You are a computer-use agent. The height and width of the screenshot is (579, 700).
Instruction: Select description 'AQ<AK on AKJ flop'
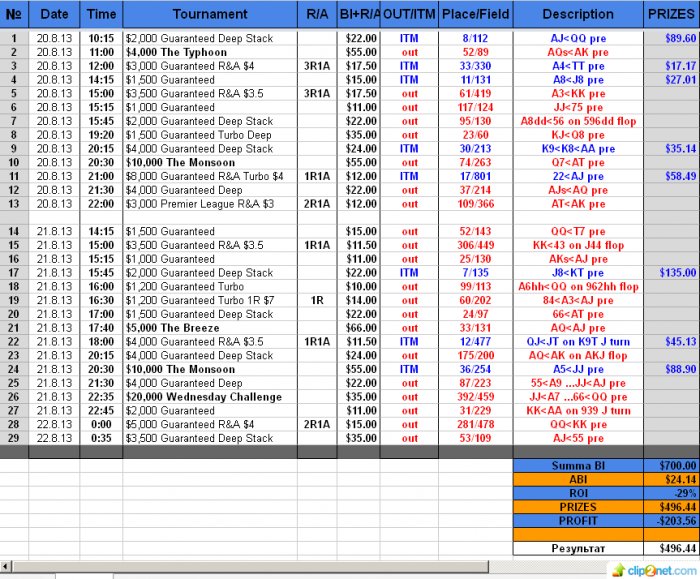(578, 355)
